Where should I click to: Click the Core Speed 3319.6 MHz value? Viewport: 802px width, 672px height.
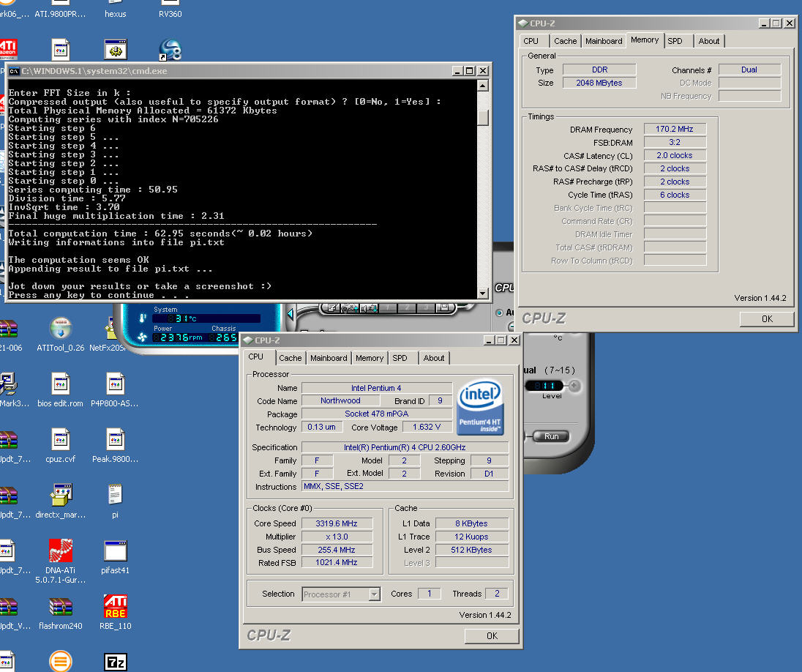(x=337, y=523)
